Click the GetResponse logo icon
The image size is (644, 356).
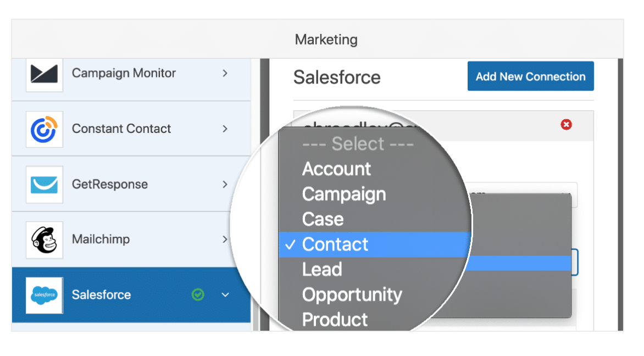pyautogui.click(x=45, y=185)
